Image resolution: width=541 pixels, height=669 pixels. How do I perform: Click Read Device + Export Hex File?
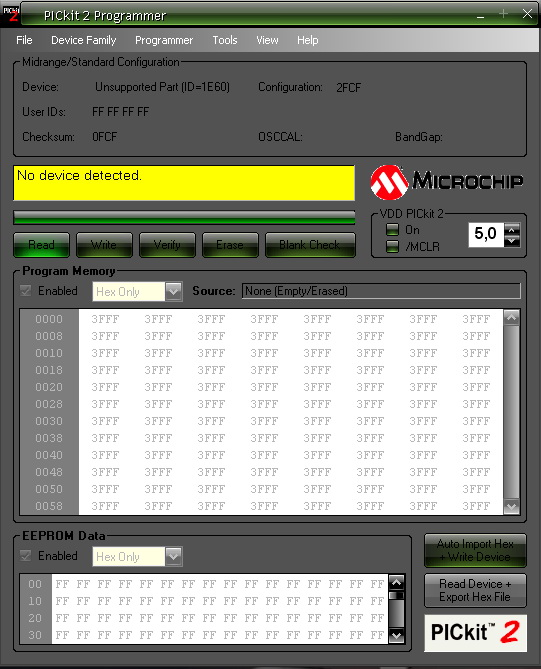click(x=475, y=590)
